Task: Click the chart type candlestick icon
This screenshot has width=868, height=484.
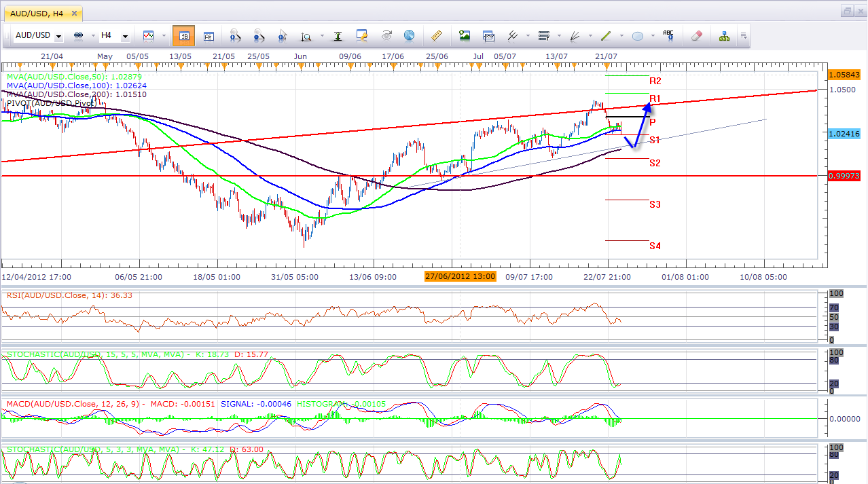Action: pyautogui.click(x=148, y=35)
